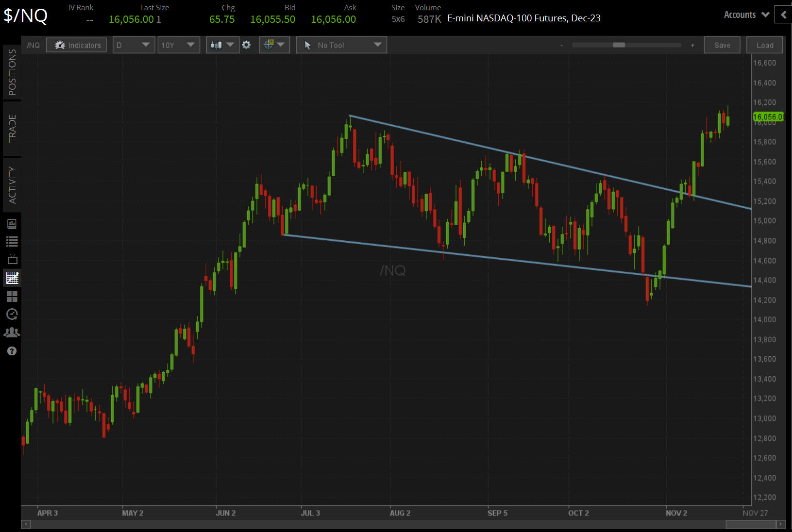Select the highlighted Charts sidebar icon
Image resolution: width=792 pixels, height=532 pixels.
pyautogui.click(x=12, y=278)
